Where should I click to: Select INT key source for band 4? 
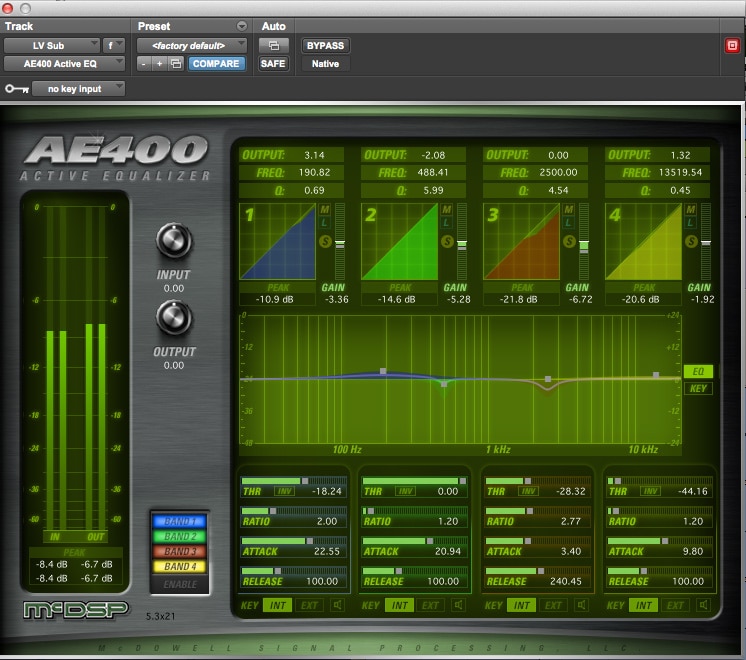click(x=644, y=605)
